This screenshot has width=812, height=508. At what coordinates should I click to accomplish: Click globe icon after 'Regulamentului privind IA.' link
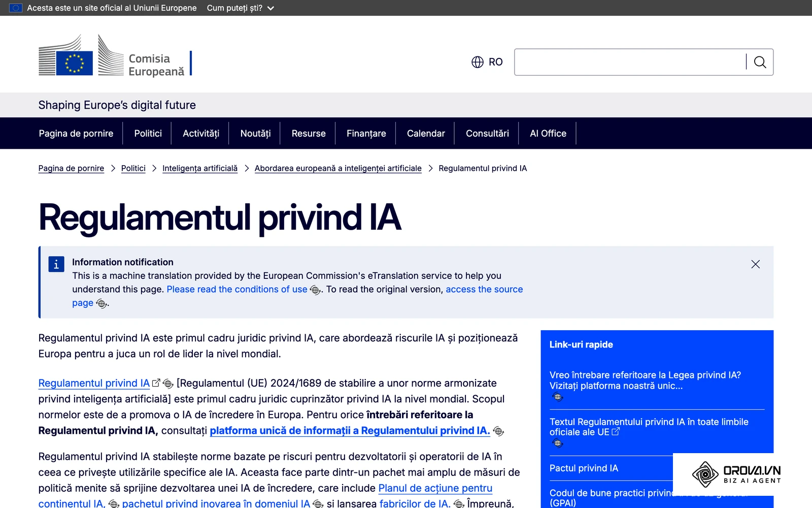click(498, 431)
